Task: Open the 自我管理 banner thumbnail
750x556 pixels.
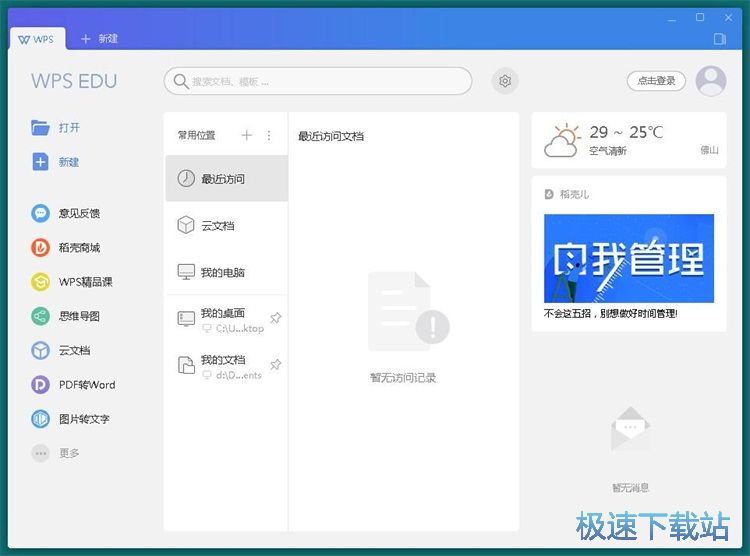Action: click(x=629, y=258)
